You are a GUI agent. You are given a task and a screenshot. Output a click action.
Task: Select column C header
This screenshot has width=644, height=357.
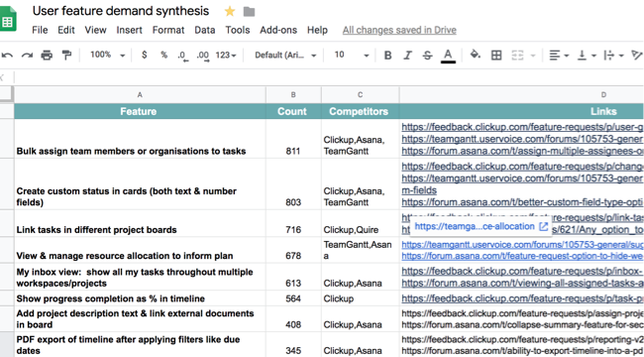click(361, 95)
